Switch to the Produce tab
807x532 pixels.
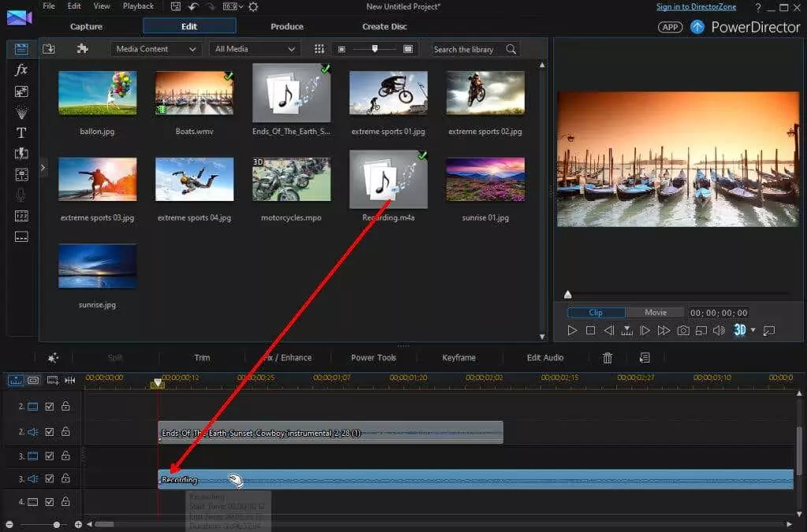(x=287, y=26)
